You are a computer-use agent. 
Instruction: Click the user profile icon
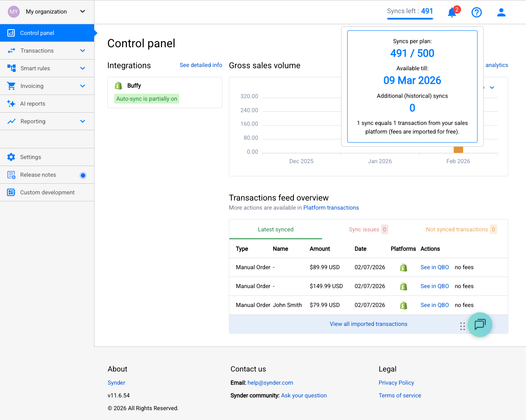click(501, 12)
